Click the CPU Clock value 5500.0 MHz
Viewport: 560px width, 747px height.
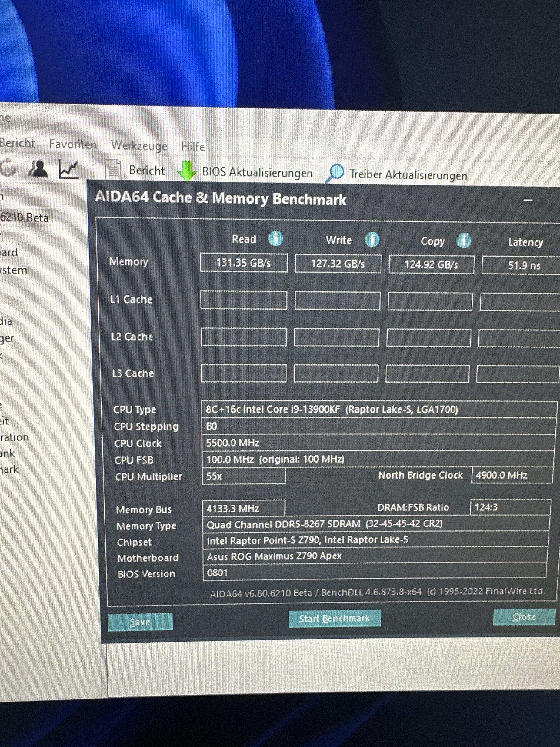pos(378,443)
